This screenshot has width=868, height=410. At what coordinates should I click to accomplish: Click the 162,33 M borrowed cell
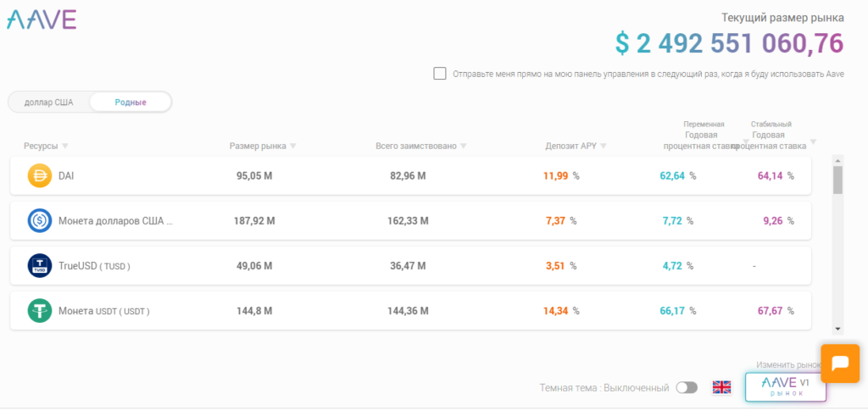point(408,221)
